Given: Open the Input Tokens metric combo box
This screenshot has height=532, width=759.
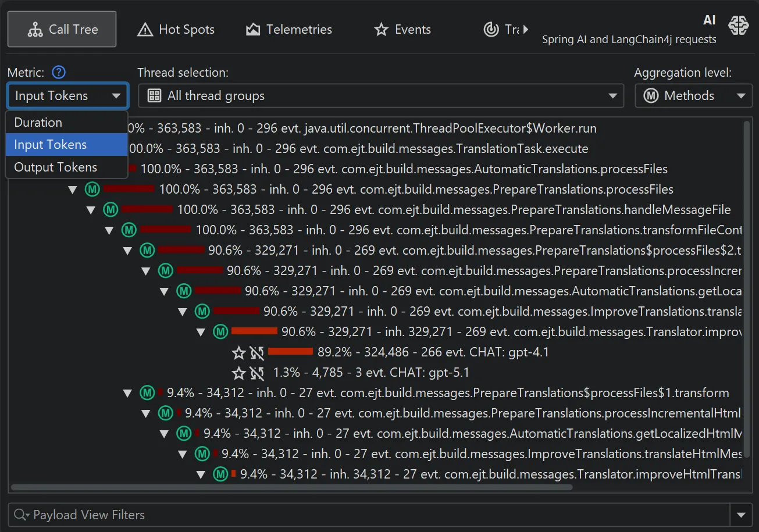Looking at the screenshot, I should (67, 96).
